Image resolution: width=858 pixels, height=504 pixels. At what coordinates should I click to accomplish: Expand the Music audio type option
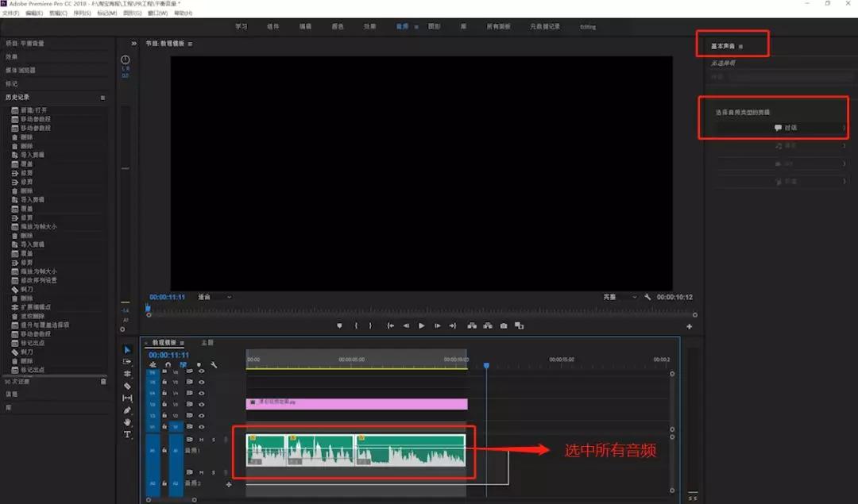click(x=782, y=146)
